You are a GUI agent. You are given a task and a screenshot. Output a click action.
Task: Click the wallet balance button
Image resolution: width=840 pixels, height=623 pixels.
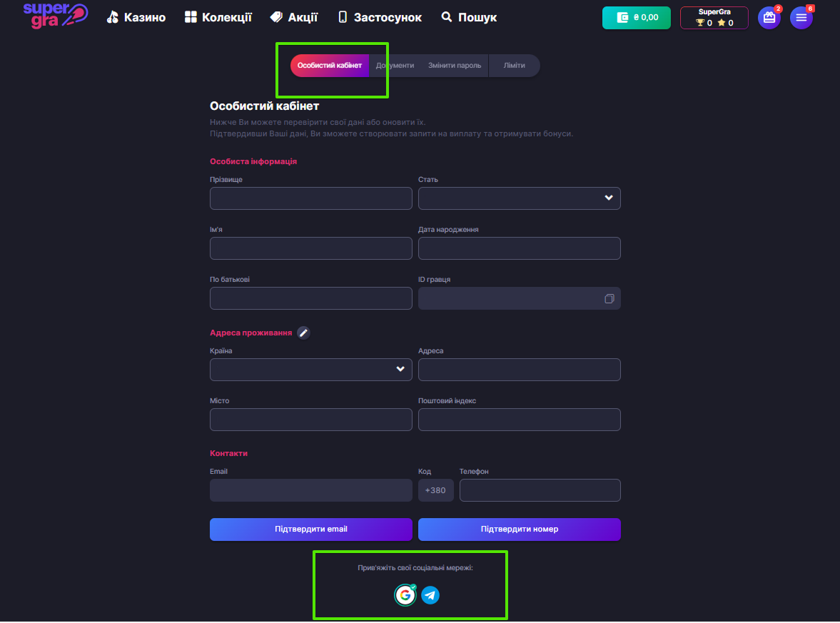pyautogui.click(x=636, y=18)
